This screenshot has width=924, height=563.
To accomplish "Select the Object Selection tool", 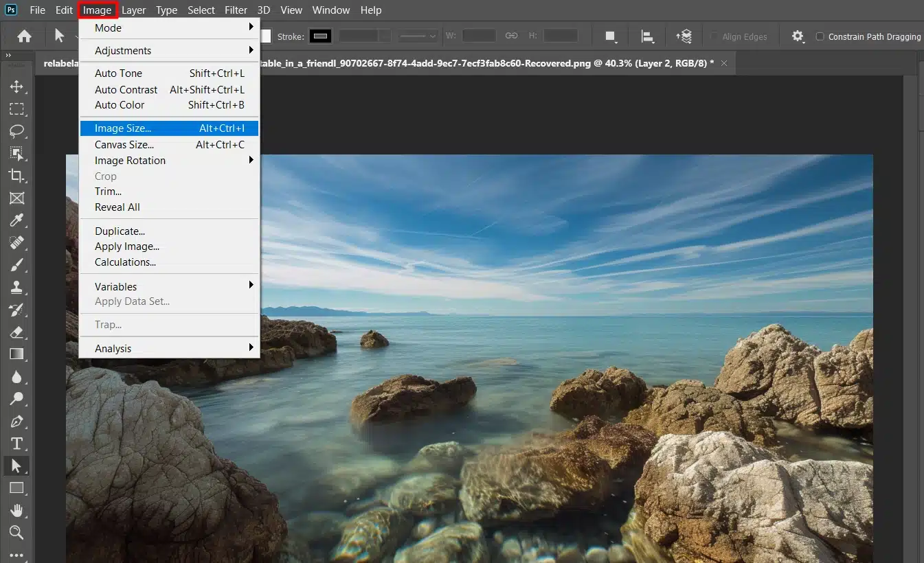I will [16, 153].
